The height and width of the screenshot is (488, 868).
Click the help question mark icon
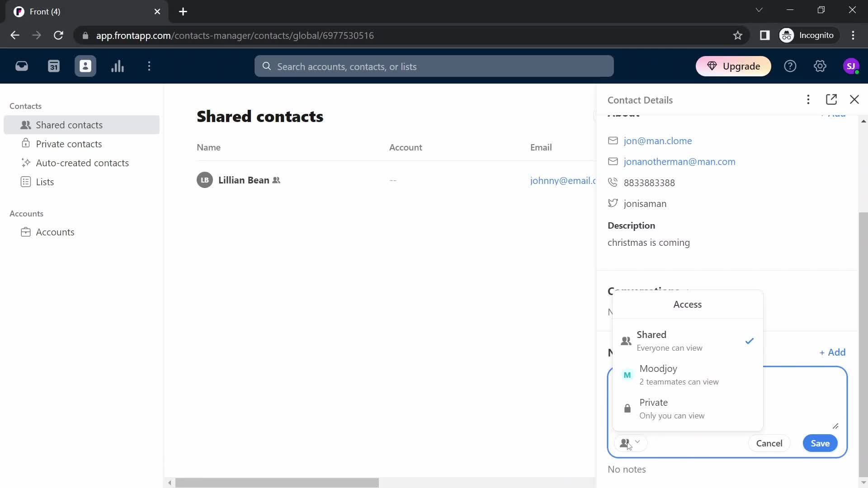(790, 66)
